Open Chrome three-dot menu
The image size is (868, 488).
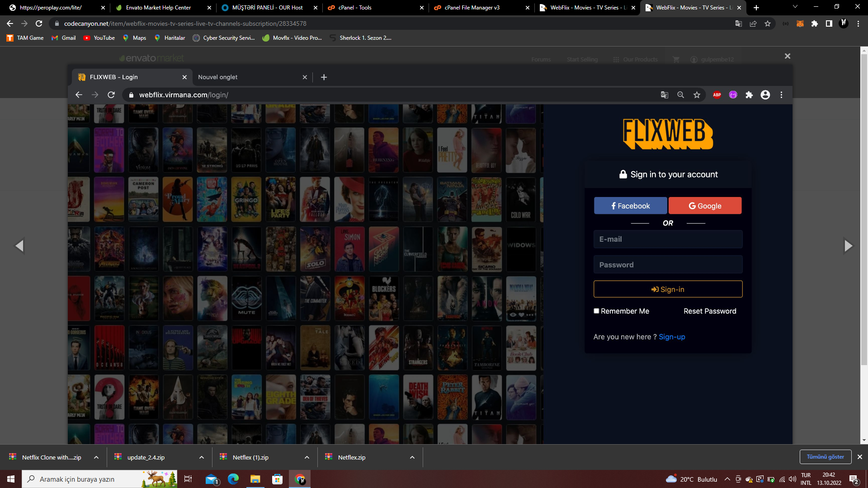pyautogui.click(x=858, y=23)
